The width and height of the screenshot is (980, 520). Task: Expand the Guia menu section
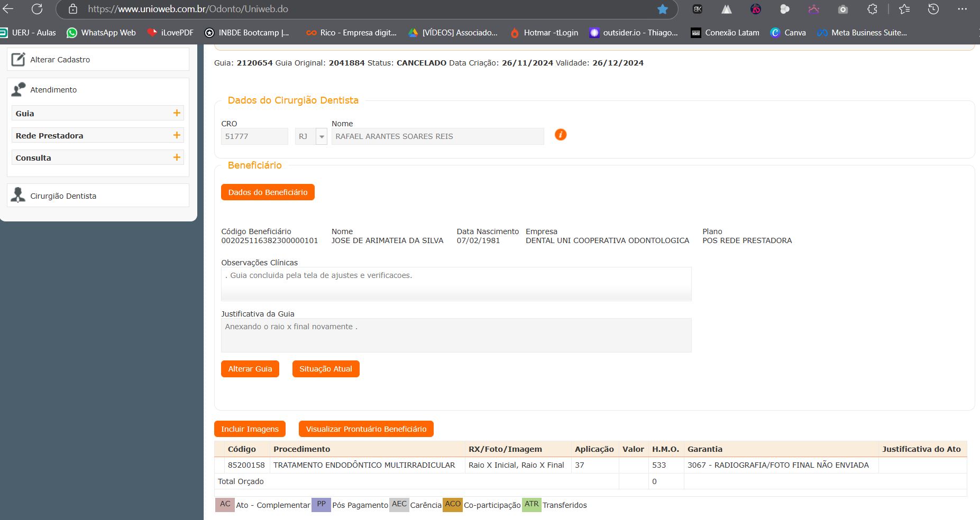pos(177,113)
